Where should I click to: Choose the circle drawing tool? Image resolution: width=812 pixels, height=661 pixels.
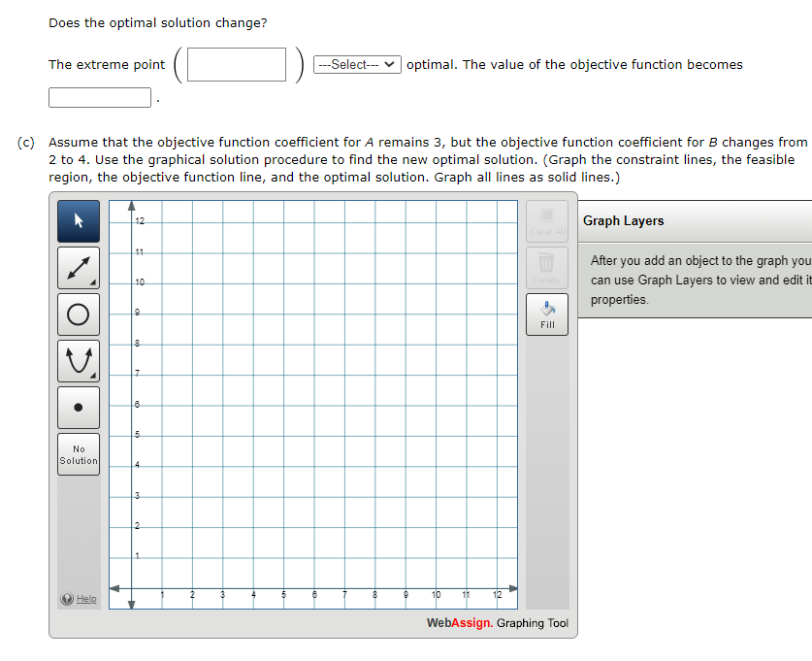[x=79, y=314]
